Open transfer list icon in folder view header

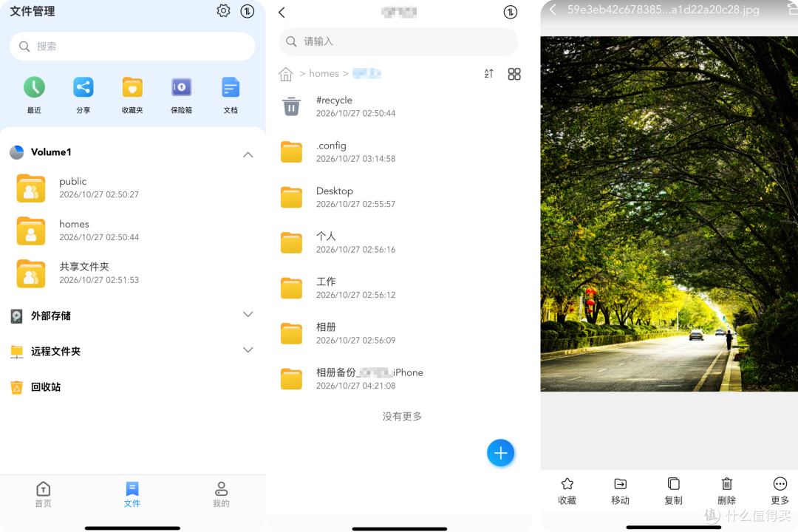pos(511,13)
